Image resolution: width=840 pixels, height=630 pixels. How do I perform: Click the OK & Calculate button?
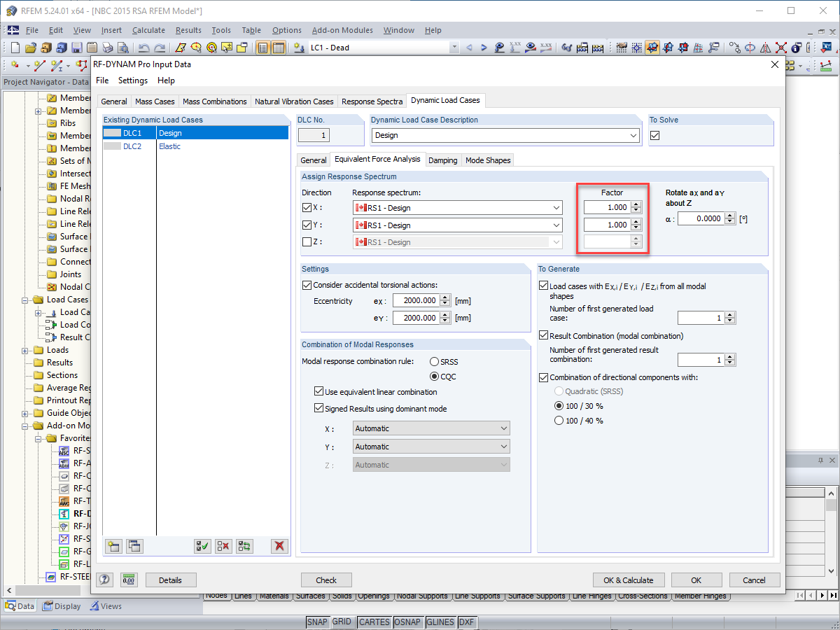point(629,580)
